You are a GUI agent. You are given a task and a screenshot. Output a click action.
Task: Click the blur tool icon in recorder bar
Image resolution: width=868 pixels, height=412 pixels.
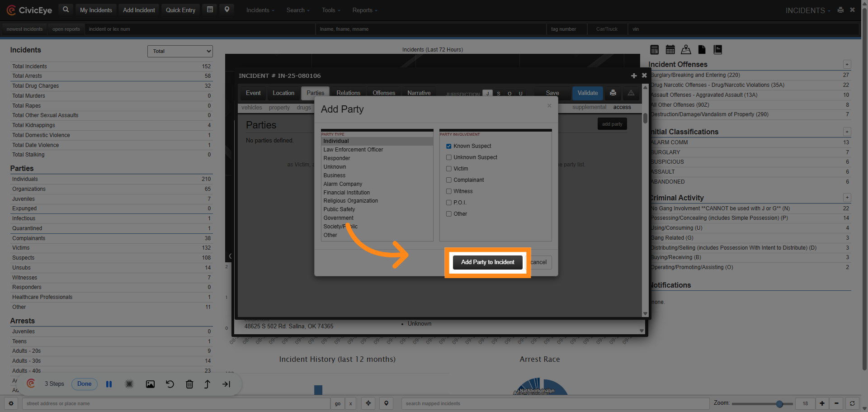click(129, 384)
